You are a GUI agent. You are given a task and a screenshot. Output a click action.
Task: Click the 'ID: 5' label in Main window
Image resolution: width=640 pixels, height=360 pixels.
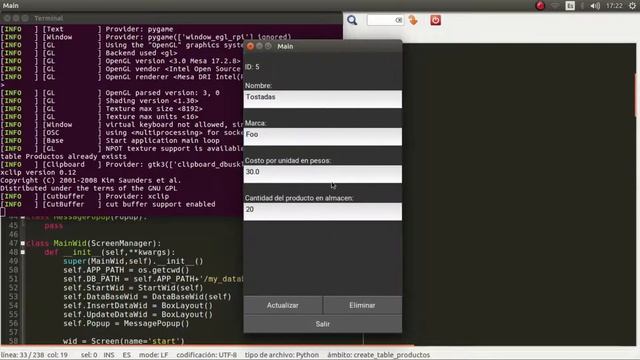pyautogui.click(x=252, y=67)
